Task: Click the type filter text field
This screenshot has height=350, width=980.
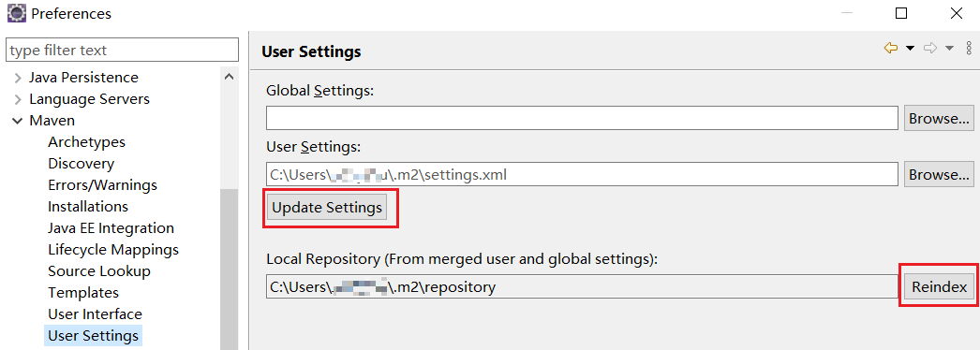Action: tap(122, 50)
